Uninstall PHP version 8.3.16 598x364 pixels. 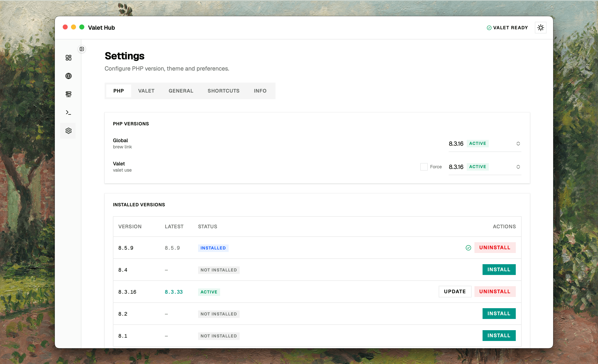pos(495,292)
